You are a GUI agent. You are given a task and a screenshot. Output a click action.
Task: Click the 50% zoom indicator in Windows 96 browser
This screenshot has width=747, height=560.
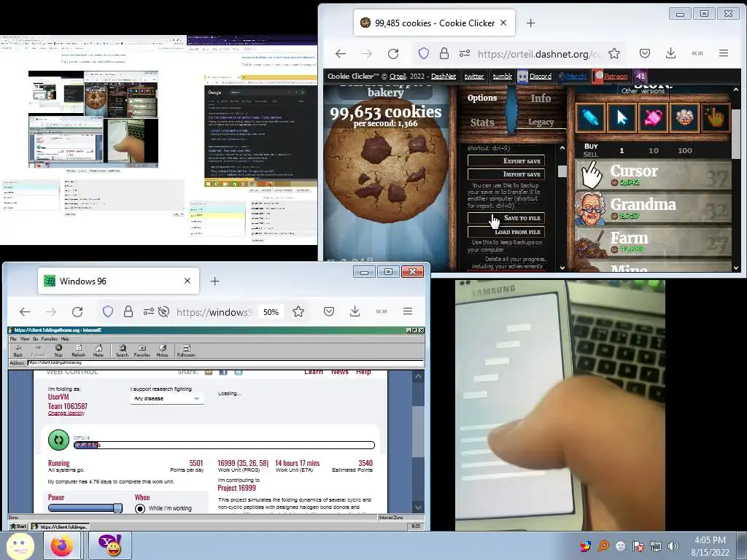coord(271,312)
